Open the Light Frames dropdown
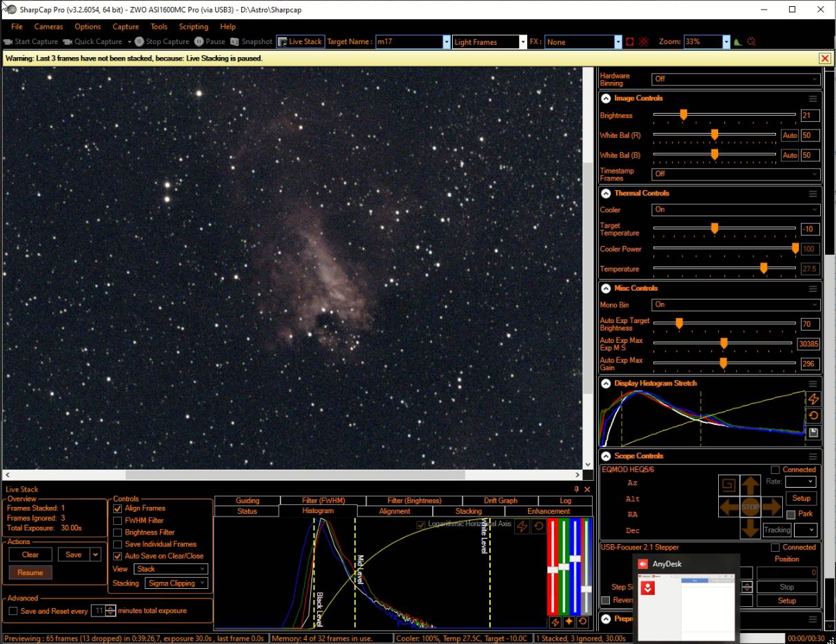 [x=522, y=41]
